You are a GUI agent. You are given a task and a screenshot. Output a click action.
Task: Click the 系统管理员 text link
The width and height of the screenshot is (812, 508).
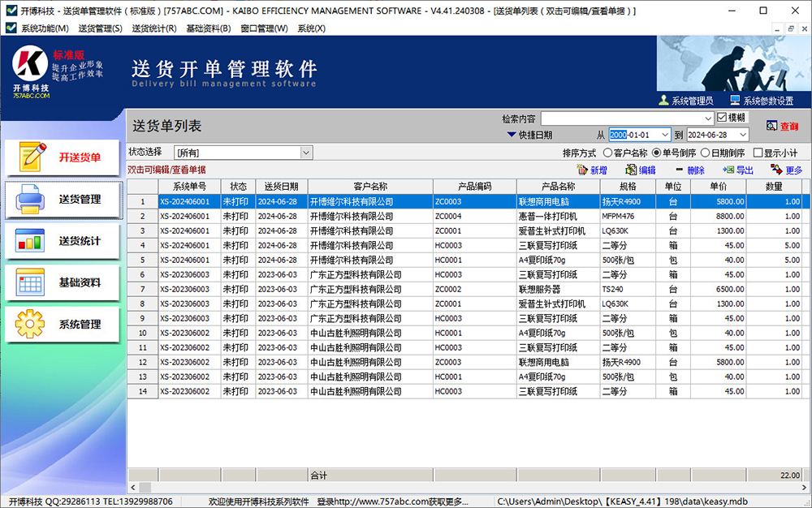coord(693,101)
